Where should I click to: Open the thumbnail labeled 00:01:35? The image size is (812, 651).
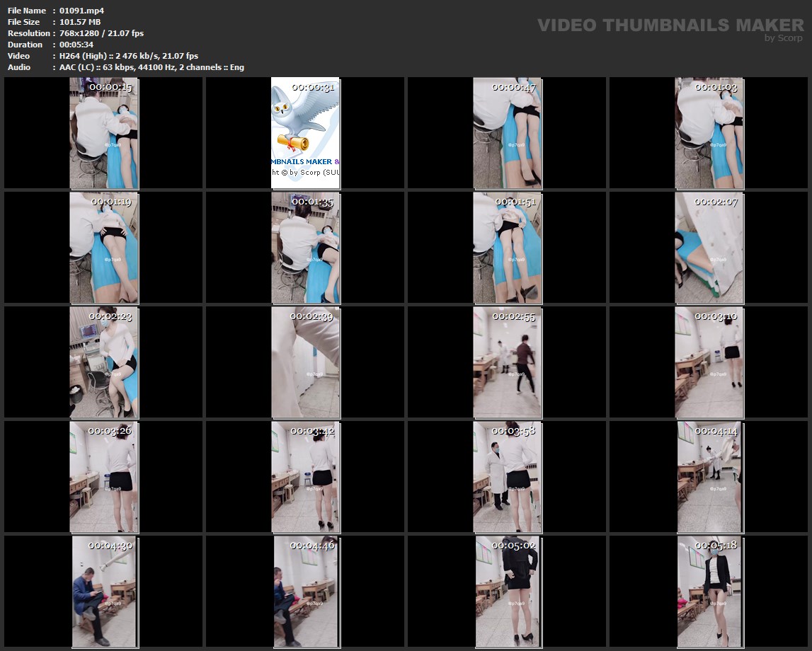click(x=305, y=248)
